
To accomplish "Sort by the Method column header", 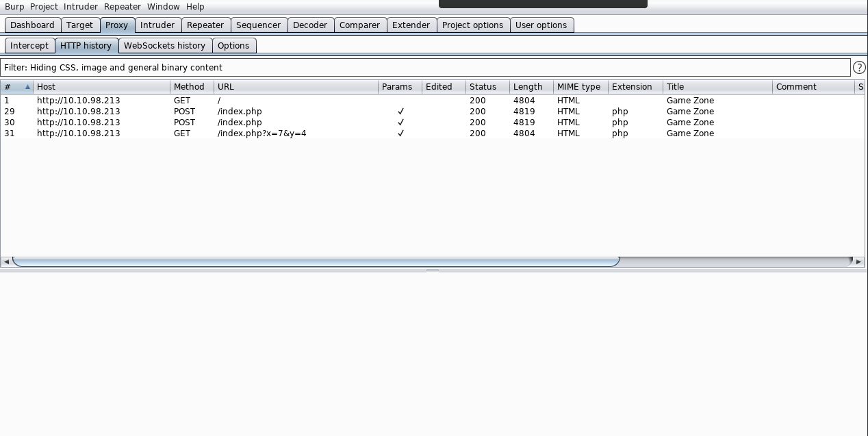I will click(192, 87).
